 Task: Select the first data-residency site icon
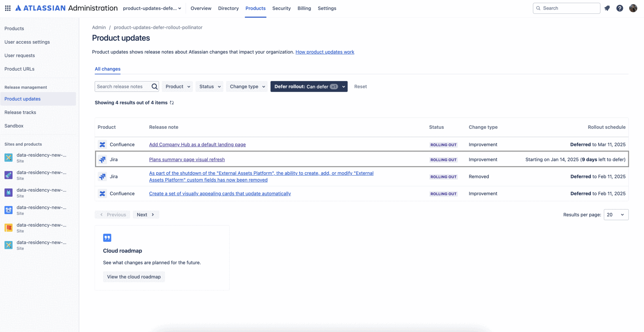coord(9,158)
